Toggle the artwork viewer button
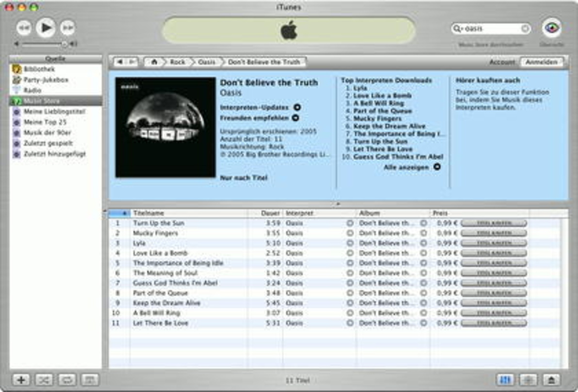The height and width of the screenshot is (392, 578). click(x=90, y=380)
